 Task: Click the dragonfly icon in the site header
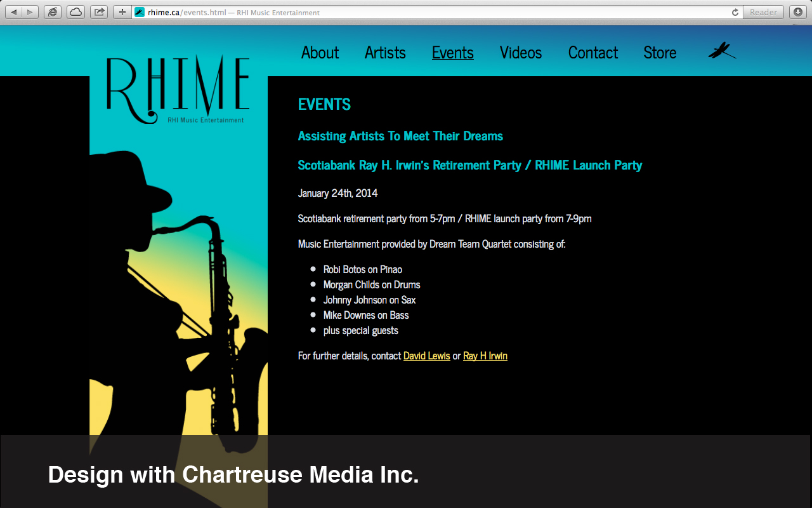tap(722, 51)
